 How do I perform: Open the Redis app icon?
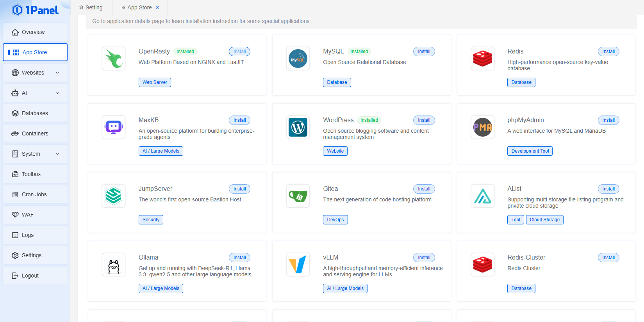pos(483,59)
